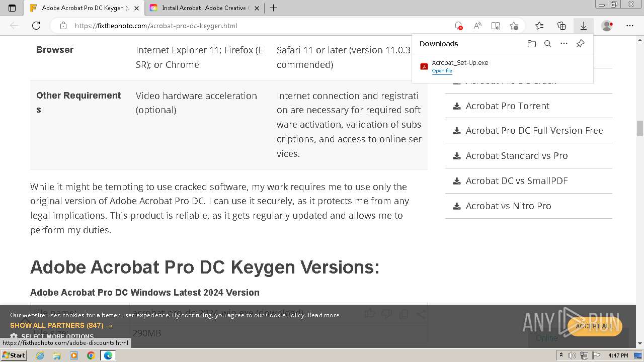Click the page vertical scrollbar thumb
The image size is (644, 362).
coord(640,128)
